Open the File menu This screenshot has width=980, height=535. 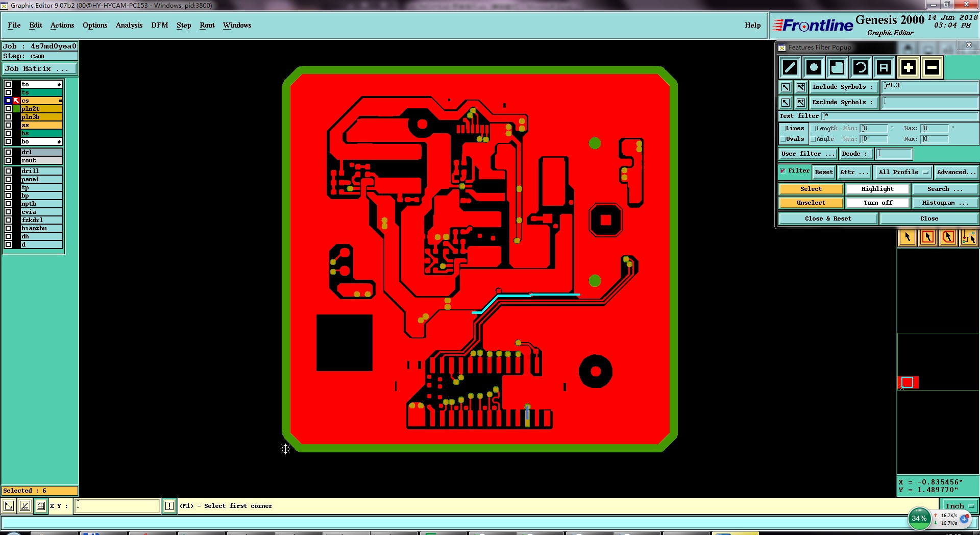coord(14,25)
